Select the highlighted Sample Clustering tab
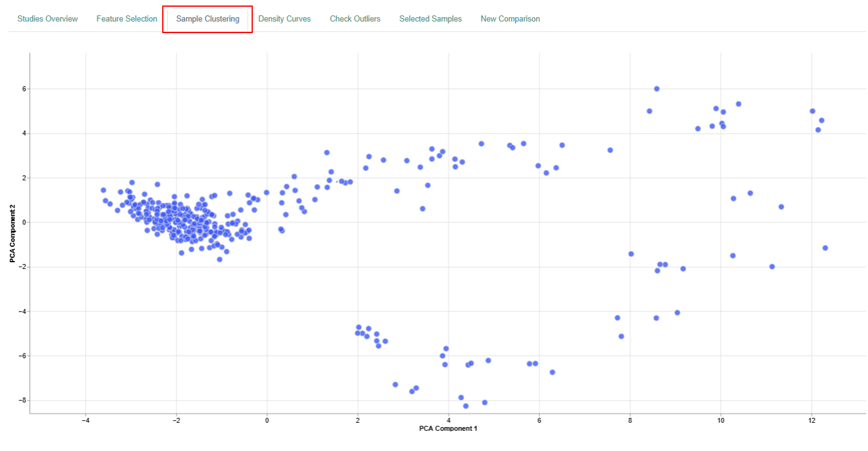This screenshot has height=451, width=868. pyautogui.click(x=207, y=18)
